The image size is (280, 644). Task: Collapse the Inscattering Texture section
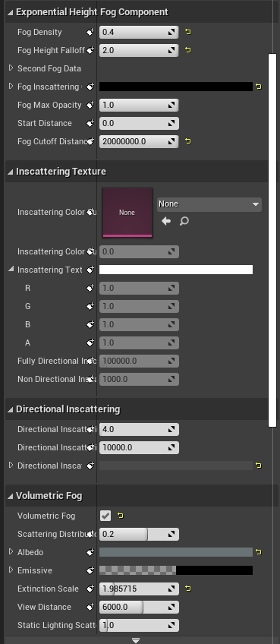coord(11,172)
